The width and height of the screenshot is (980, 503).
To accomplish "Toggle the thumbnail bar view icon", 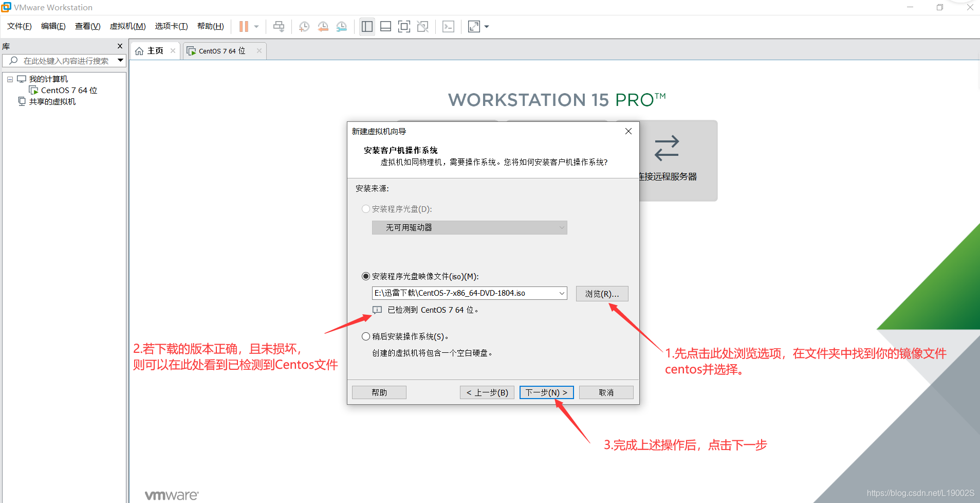I will click(x=385, y=26).
